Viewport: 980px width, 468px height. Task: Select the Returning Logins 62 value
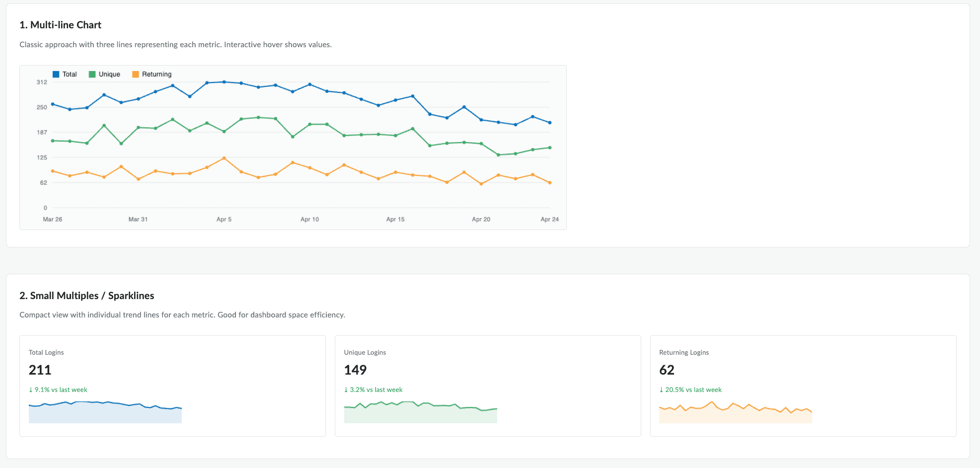pos(667,370)
